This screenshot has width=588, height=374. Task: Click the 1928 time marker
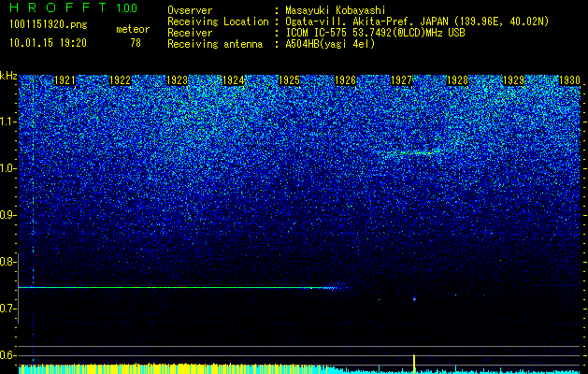coord(457,80)
